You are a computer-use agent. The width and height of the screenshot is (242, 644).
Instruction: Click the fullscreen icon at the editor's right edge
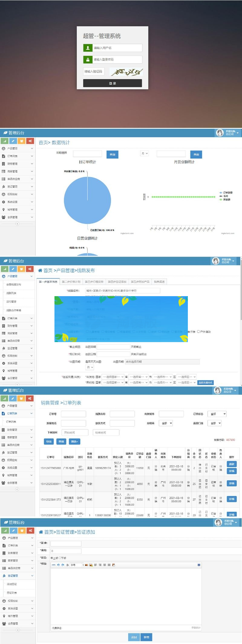pos(199,565)
